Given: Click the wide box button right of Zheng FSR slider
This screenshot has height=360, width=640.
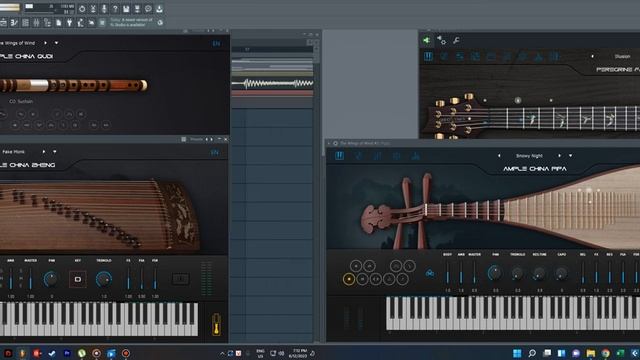Looking at the screenshot, I should [180, 279].
